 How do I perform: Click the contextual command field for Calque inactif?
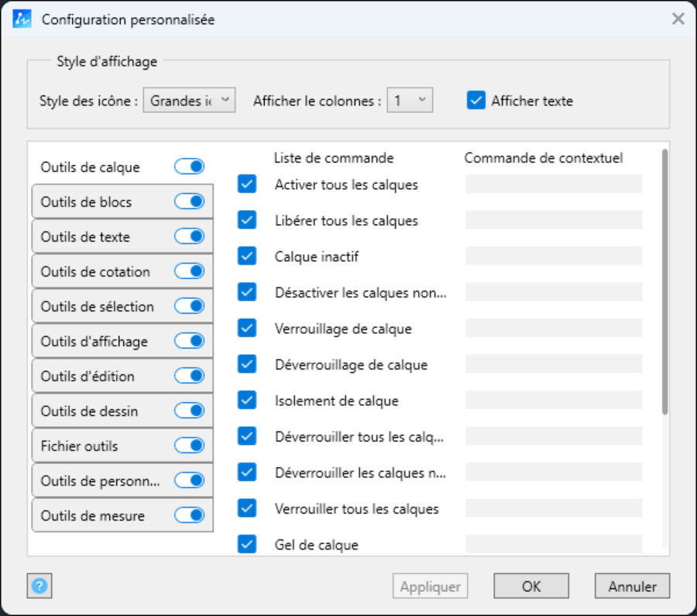pos(553,256)
